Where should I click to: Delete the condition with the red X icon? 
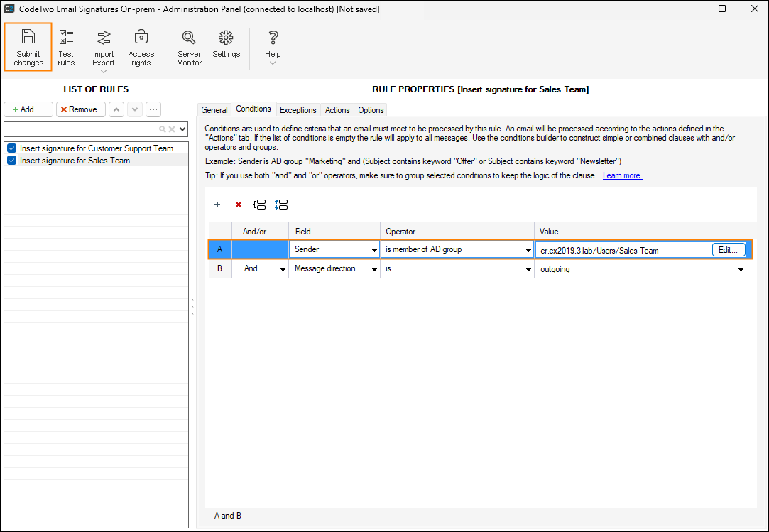pos(239,205)
